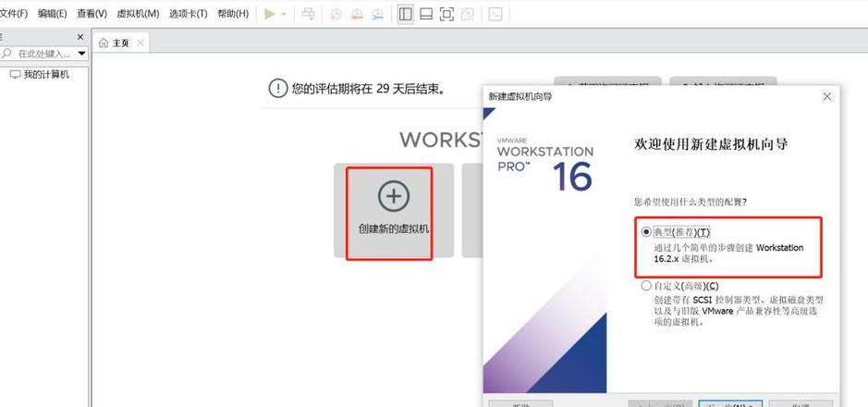Image resolution: width=868 pixels, height=407 pixels.
Task: Select the 典型(推荐)(T) radio option
Action: (x=646, y=231)
